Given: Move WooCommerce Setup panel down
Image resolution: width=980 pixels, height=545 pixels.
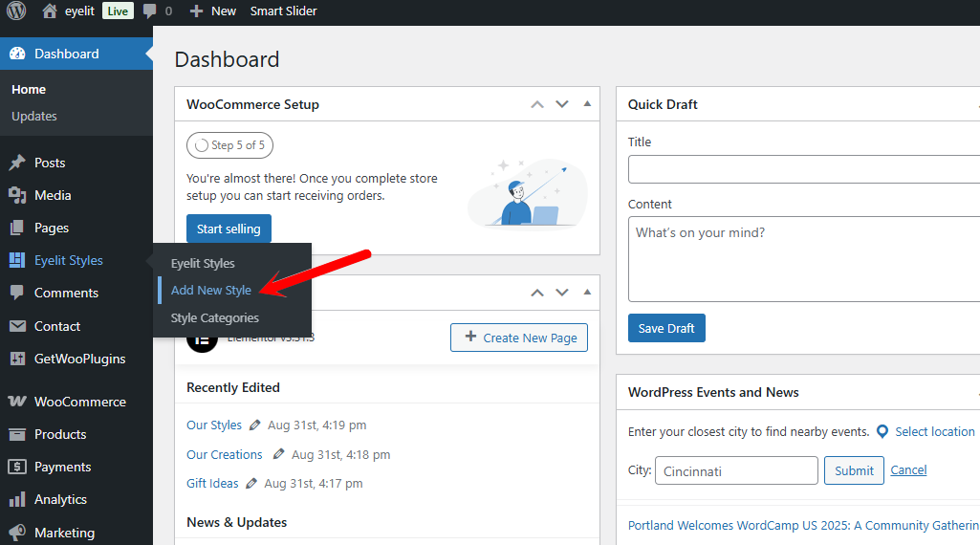Looking at the screenshot, I should pyautogui.click(x=562, y=104).
